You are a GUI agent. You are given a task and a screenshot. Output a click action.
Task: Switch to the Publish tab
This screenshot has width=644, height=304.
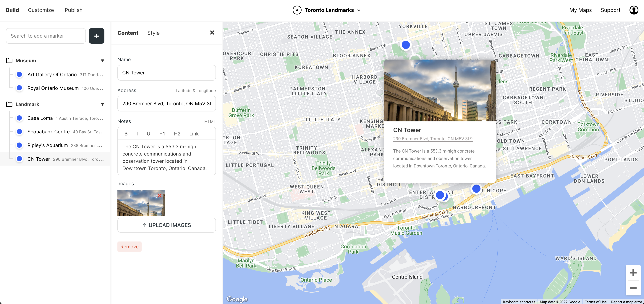point(74,10)
